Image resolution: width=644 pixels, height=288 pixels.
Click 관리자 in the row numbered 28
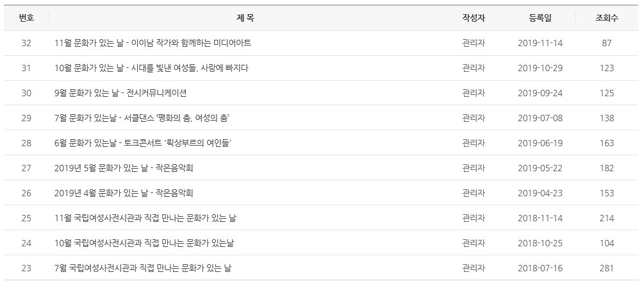tap(474, 143)
